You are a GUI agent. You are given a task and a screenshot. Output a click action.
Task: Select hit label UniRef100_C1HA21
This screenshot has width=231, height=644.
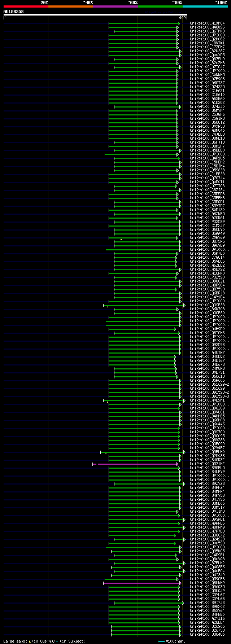pyautogui.click(x=207, y=91)
